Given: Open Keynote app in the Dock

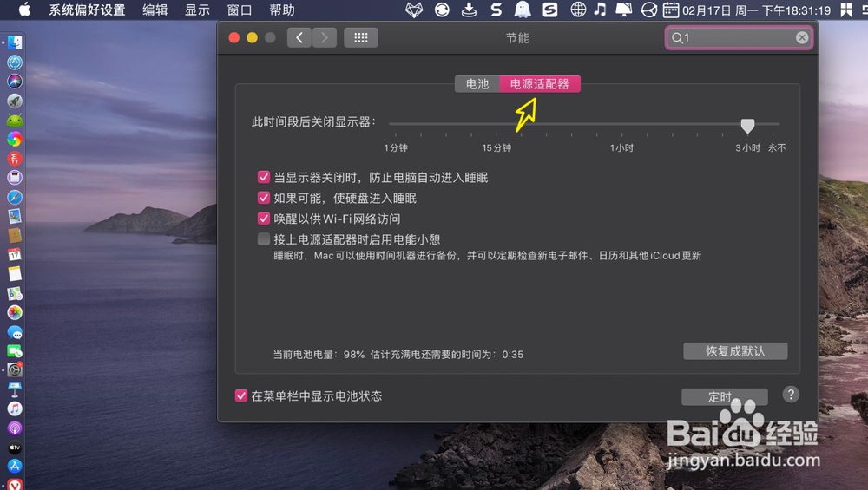Looking at the screenshot, I should [15, 390].
